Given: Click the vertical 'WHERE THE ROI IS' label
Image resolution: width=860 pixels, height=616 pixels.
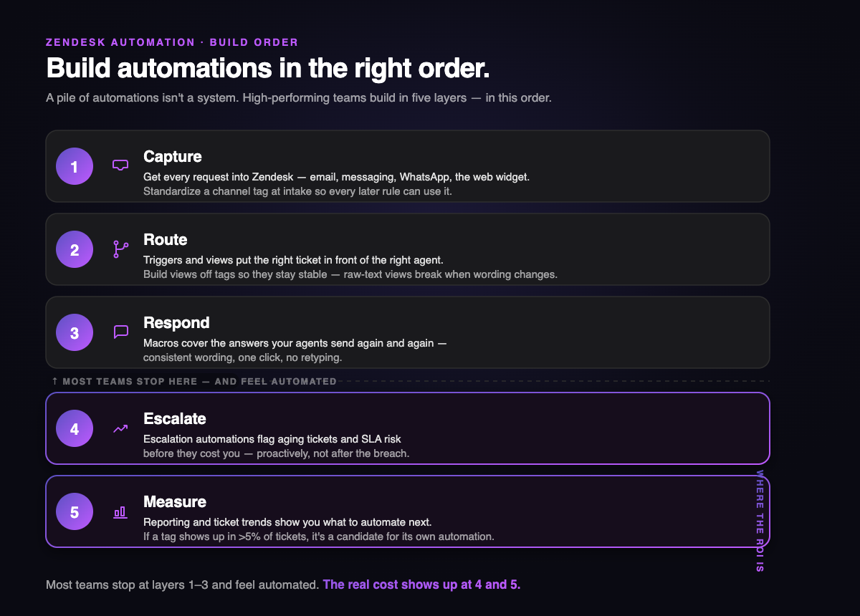Looking at the screenshot, I should pyautogui.click(x=760, y=521).
